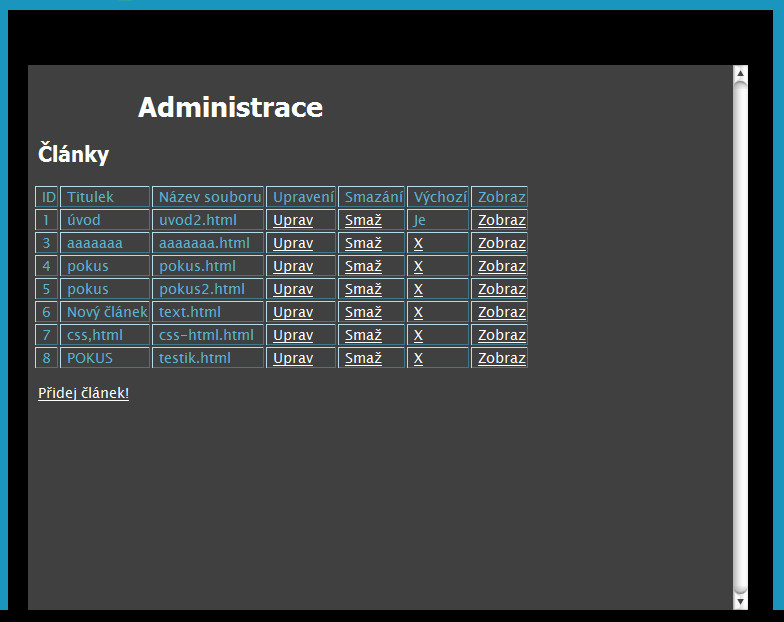This screenshot has height=622, width=784.
Task: Click Zobraz for aaaaaaa.html
Action: (x=502, y=243)
